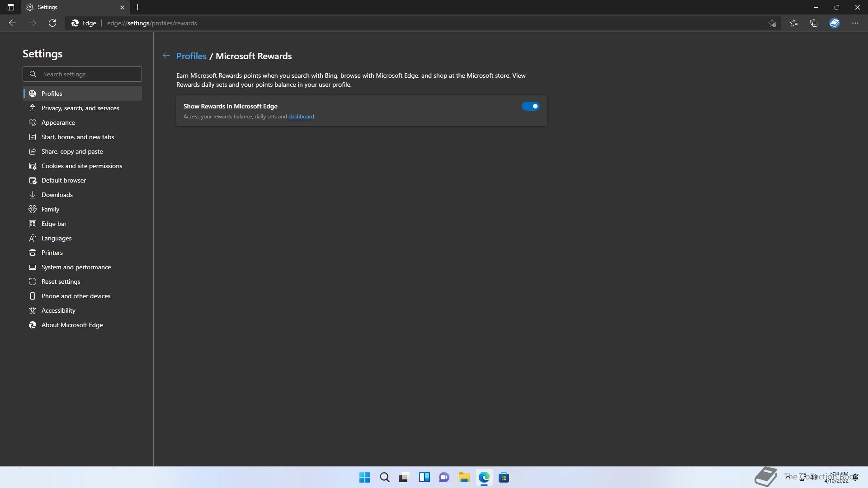Click the profile avatar icon
The height and width of the screenshot is (488, 868).
[x=835, y=23]
